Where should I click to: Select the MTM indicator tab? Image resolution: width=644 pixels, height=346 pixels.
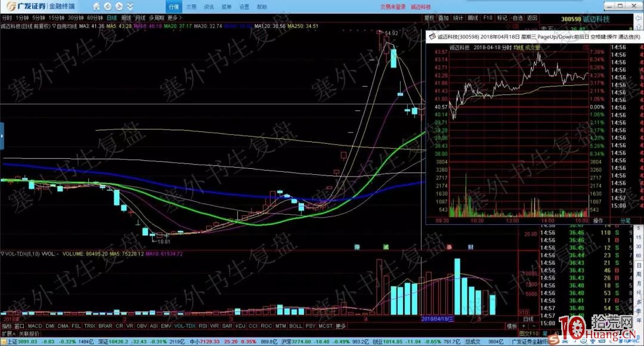[x=280, y=326]
